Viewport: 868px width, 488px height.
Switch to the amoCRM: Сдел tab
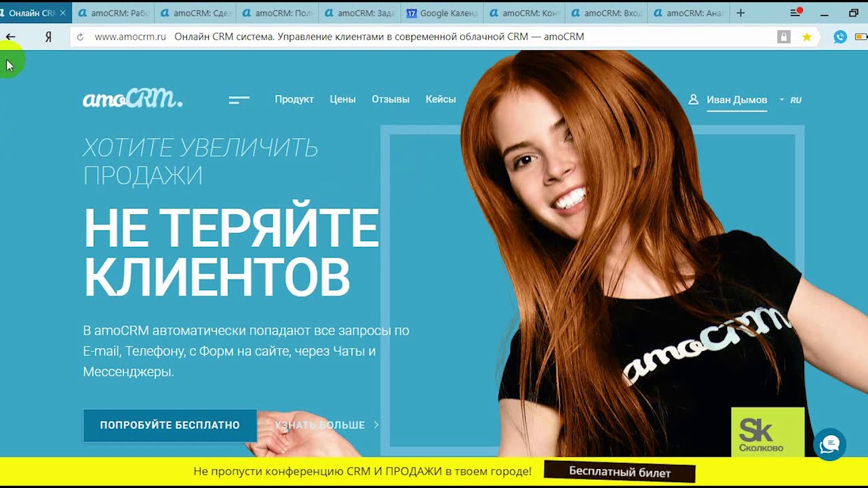(195, 13)
